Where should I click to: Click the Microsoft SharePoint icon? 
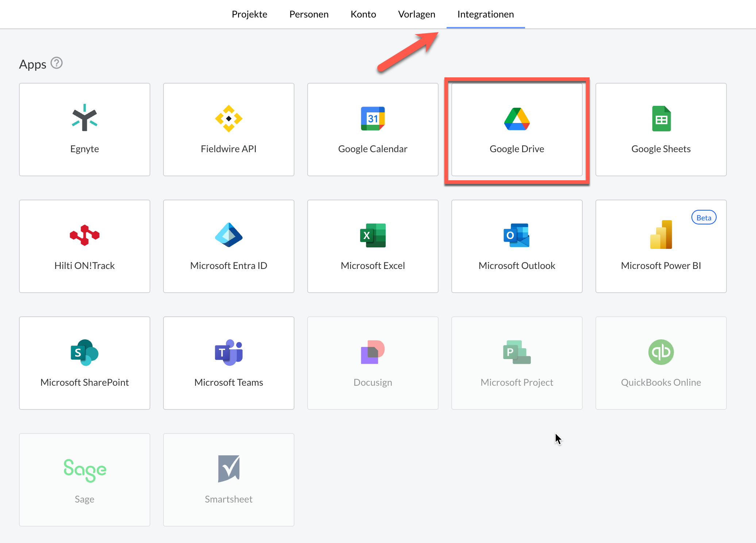pos(85,353)
